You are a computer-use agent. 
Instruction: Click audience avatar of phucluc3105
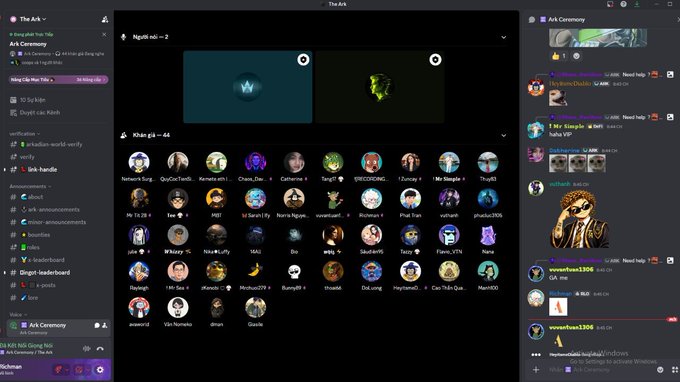click(488, 199)
